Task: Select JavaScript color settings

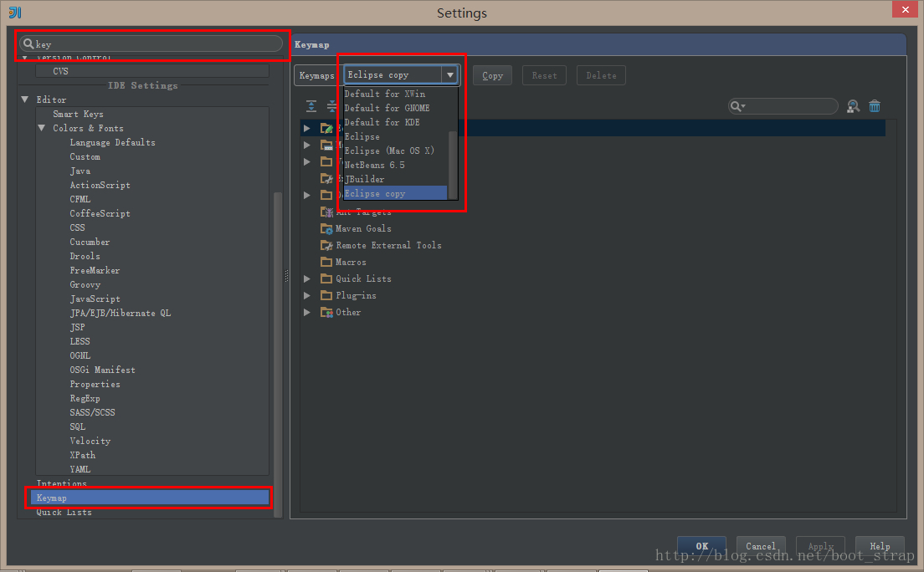Action: coord(95,299)
